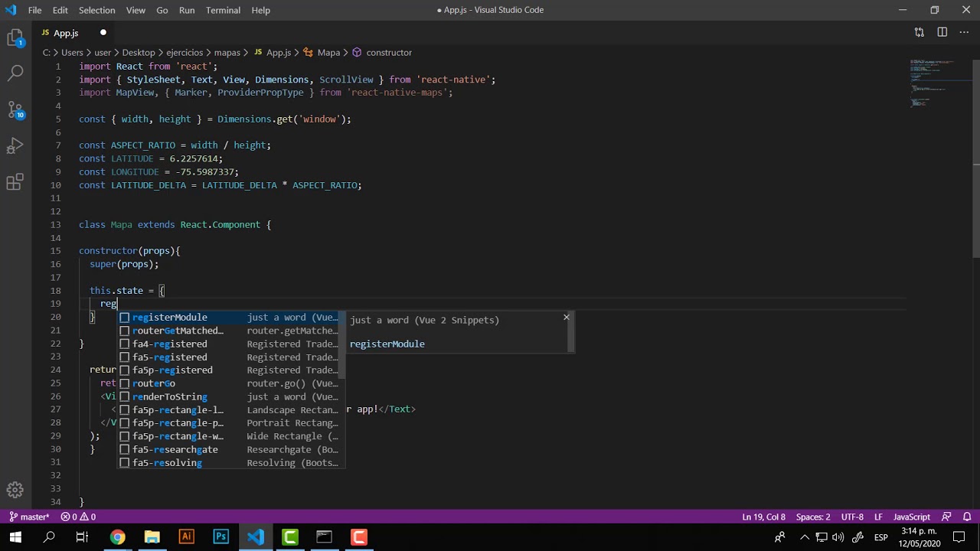Open the editor More Actions ellipsis
This screenshot has width=980, height=551.
(x=965, y=32)
